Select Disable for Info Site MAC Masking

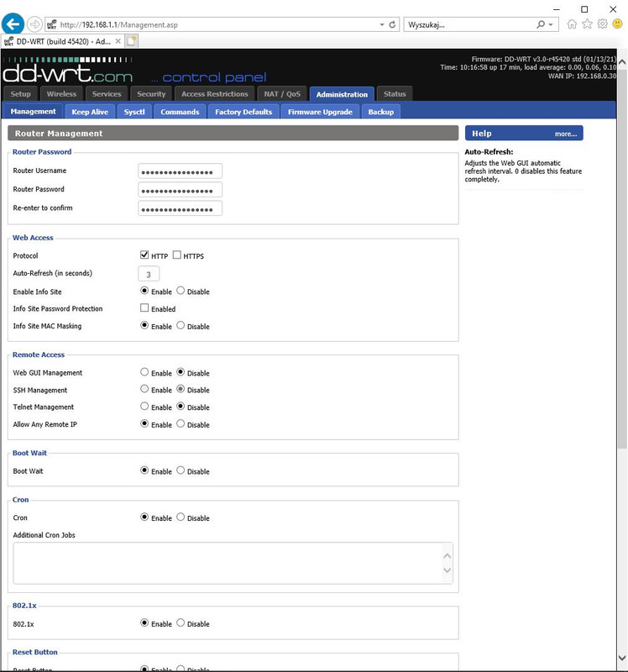(x=181, y=325)
